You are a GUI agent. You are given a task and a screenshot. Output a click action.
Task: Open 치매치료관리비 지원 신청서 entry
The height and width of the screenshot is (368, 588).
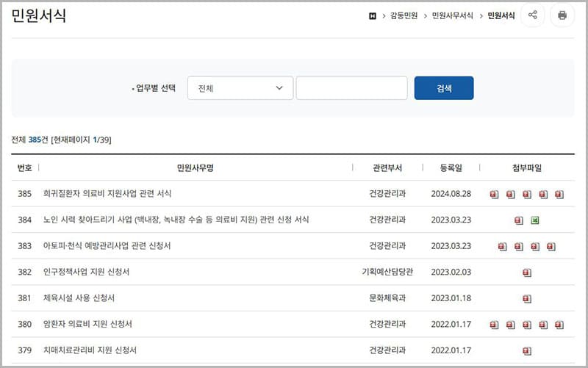point(90,350)
